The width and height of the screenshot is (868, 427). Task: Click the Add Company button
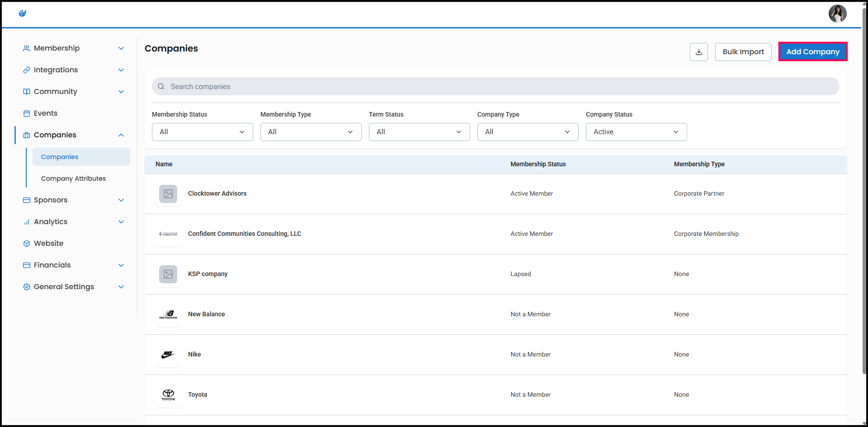812,52
